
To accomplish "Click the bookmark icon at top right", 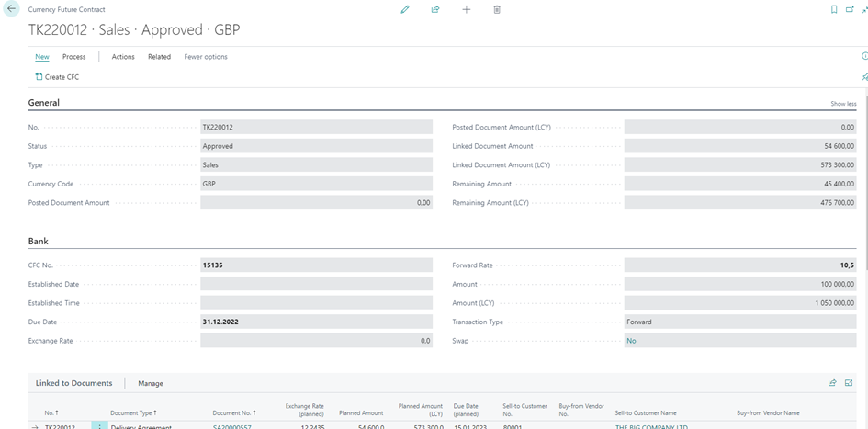I will point(834,9).
